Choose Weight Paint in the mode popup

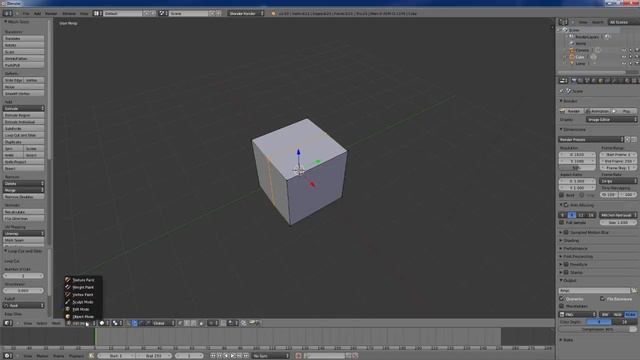(83, 287)
